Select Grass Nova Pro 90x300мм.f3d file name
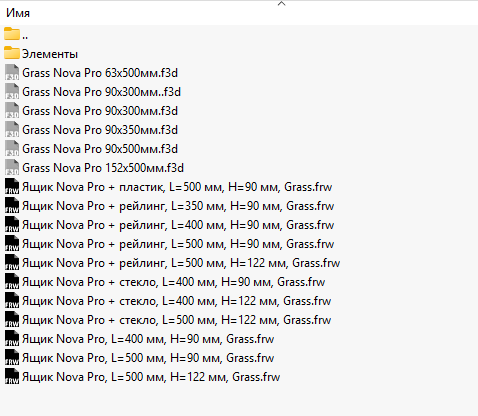 pyautogui.click(x=100, y=111)
